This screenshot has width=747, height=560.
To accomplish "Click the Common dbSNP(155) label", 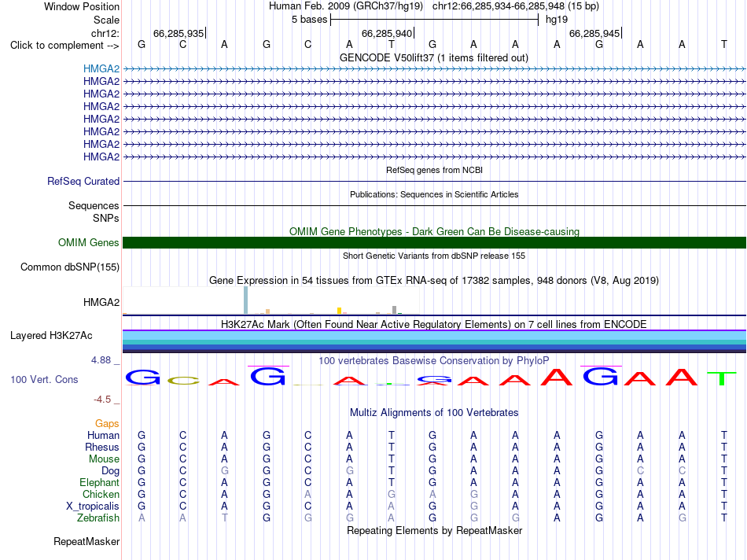I will (x=69, y=267).
